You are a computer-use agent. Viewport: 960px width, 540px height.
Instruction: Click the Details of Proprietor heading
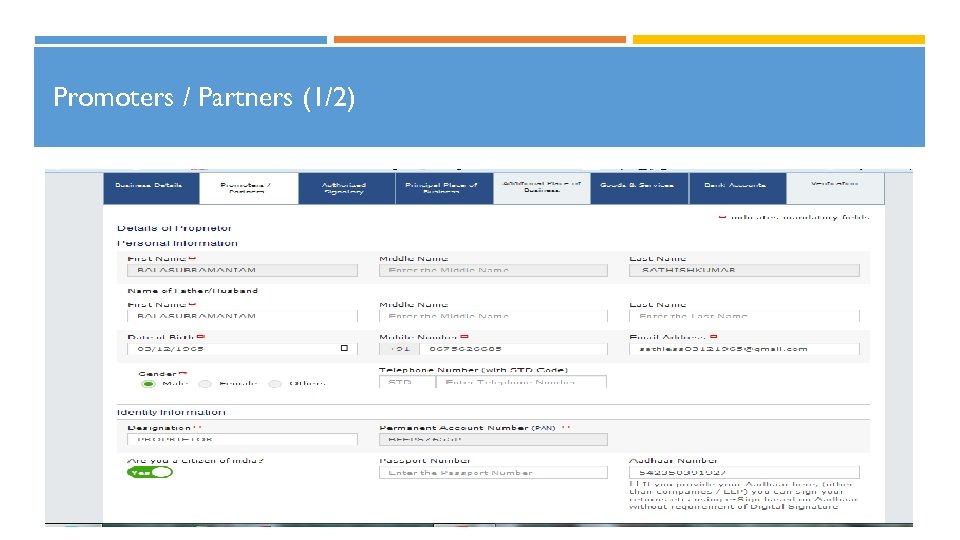(x=174, y=228)
